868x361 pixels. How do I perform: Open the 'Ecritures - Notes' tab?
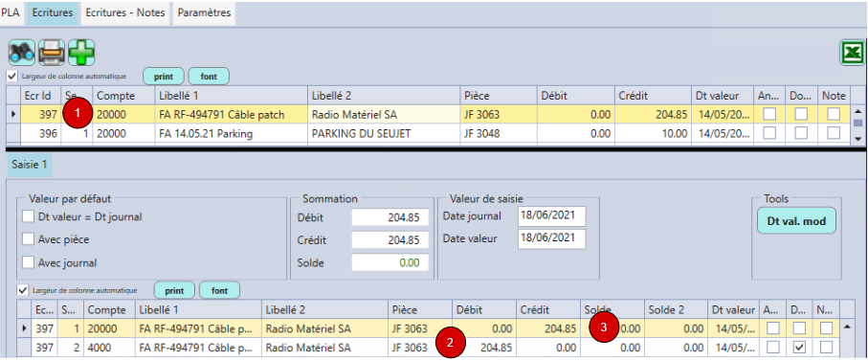click(x=125, y=12)
